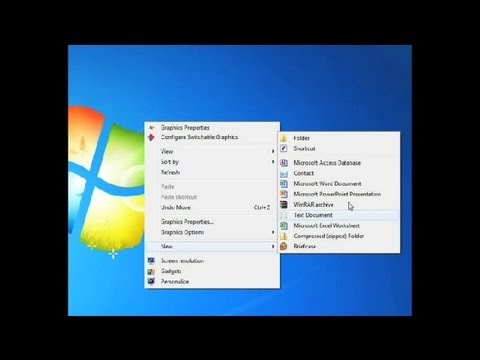Viewport: 480px width, 360px height.
Task: Click the Graphics Properties icon at menu top
Action: (152, 127)
